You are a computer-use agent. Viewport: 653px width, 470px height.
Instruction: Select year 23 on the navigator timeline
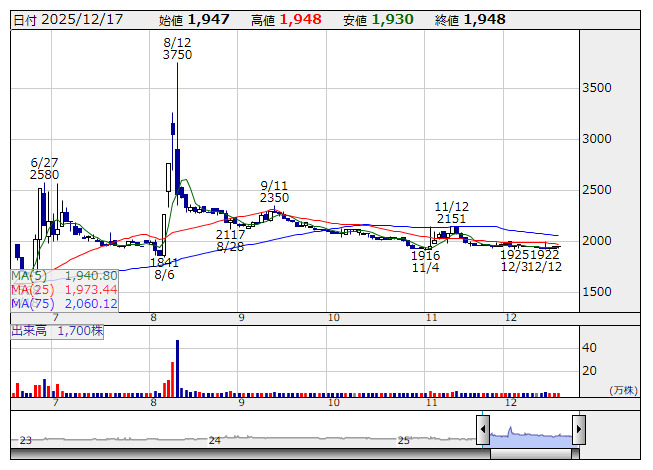click(26, 440)
